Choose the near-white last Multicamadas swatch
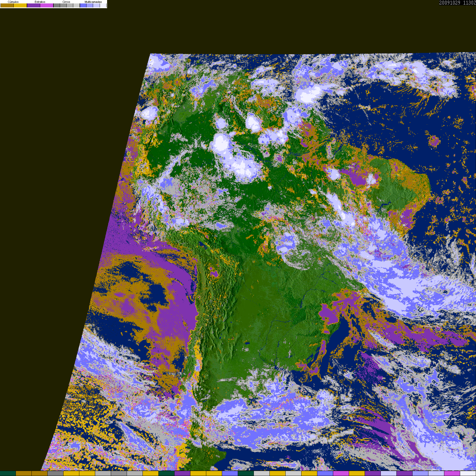The width and height of the screenshot is (476, 476). pos(103,5)
